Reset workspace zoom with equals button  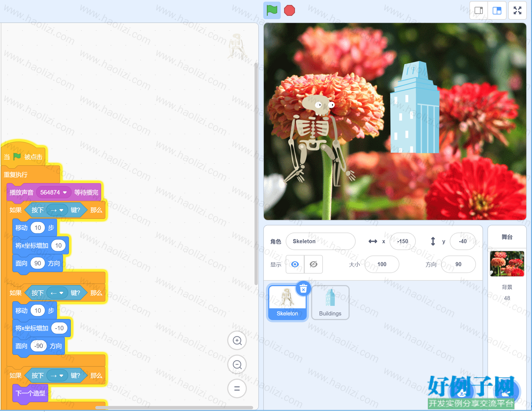pyautogui.click(x=237, y=388)
